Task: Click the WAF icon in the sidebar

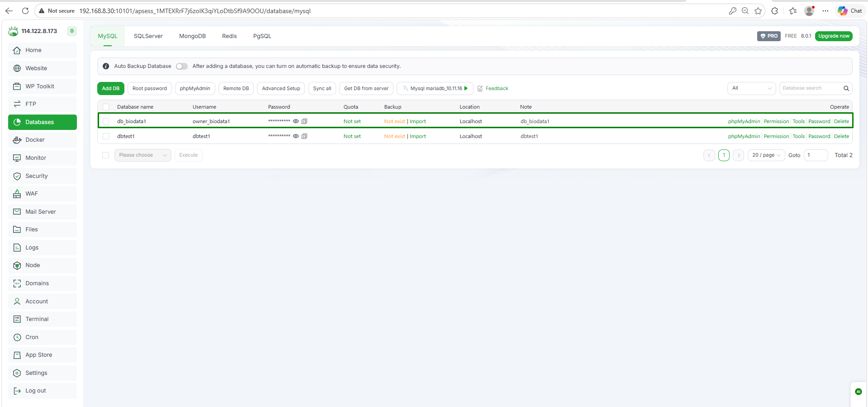Action: [17, 194]
